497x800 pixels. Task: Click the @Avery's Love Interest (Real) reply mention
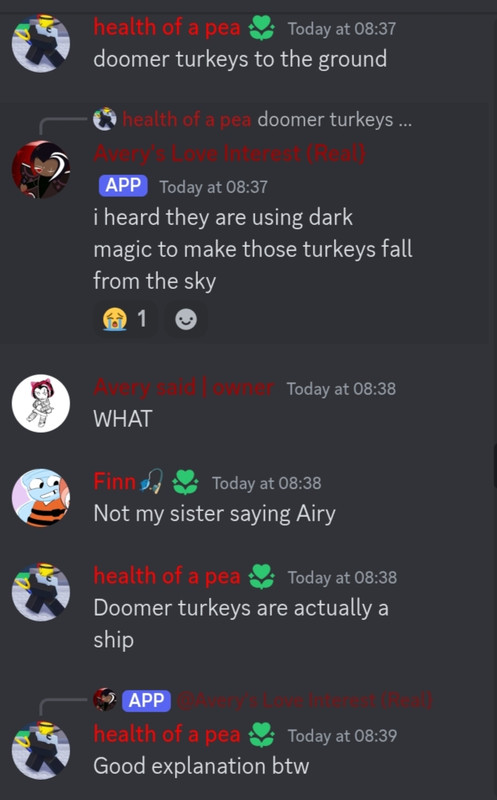305,701
